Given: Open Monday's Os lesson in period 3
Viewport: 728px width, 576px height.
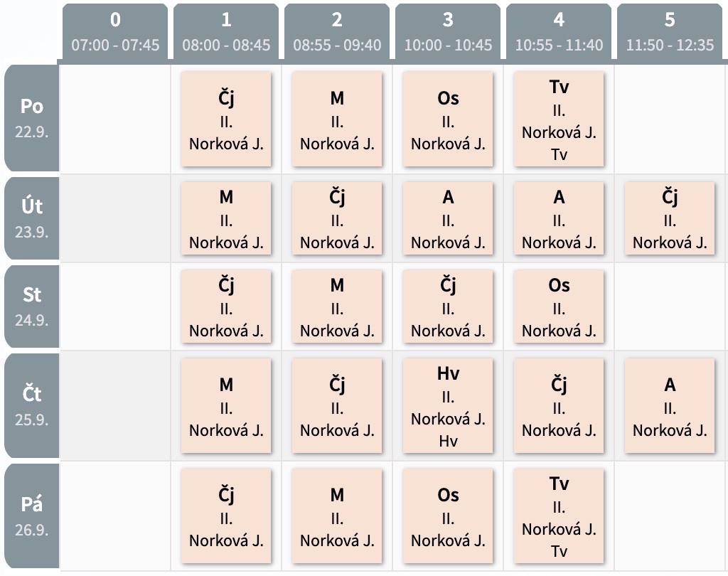Looking at the screenshot, I should [448, 119].
